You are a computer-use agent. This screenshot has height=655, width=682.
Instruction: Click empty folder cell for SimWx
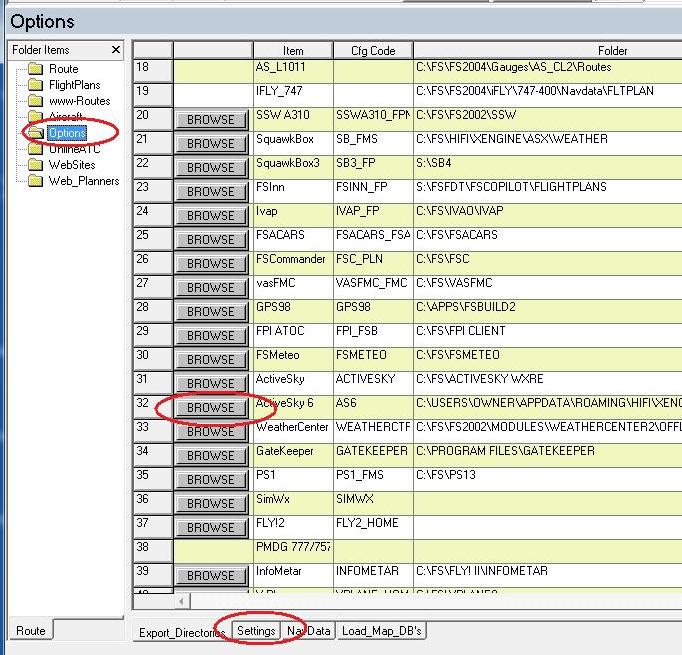coord(548,503)
